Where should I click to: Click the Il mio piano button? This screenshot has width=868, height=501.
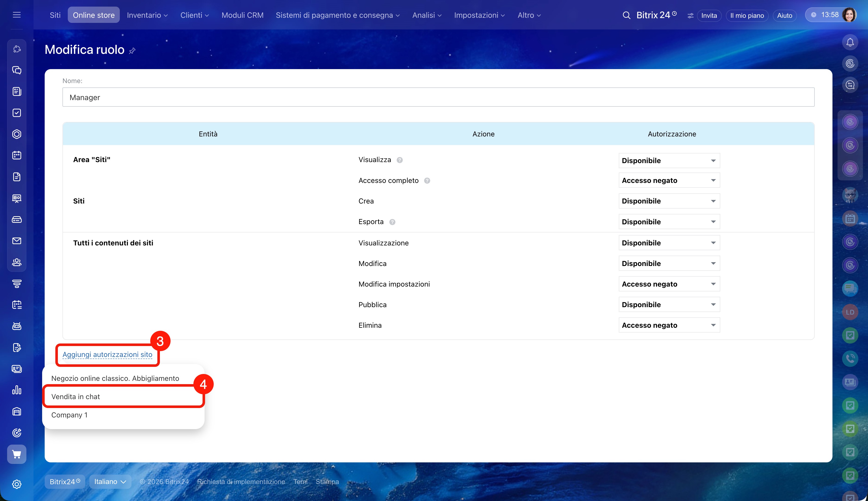[747, 15]
